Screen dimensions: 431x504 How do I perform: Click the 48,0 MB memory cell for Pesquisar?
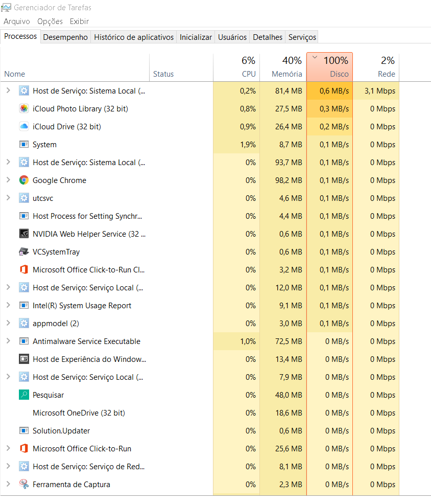click(x=283, y=395)
